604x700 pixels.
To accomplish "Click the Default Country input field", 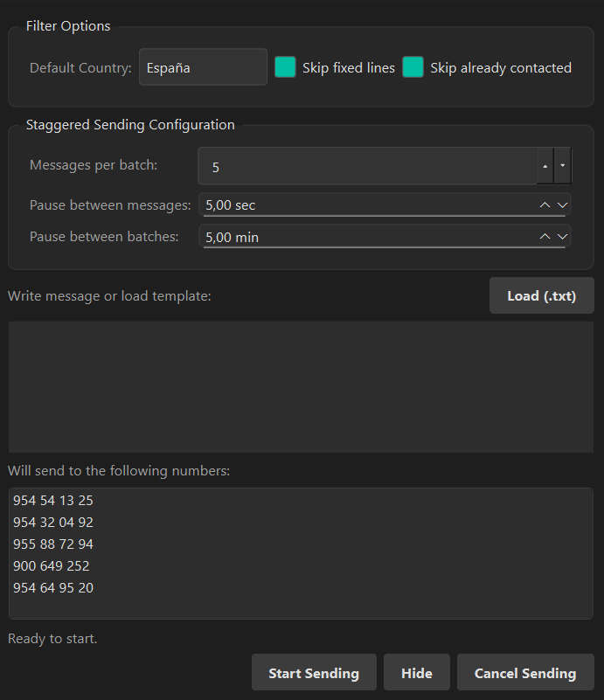I will pos(203,67).
